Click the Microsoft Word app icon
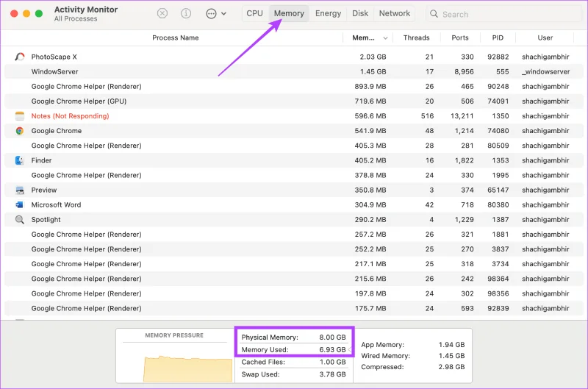 click(20, 205)
